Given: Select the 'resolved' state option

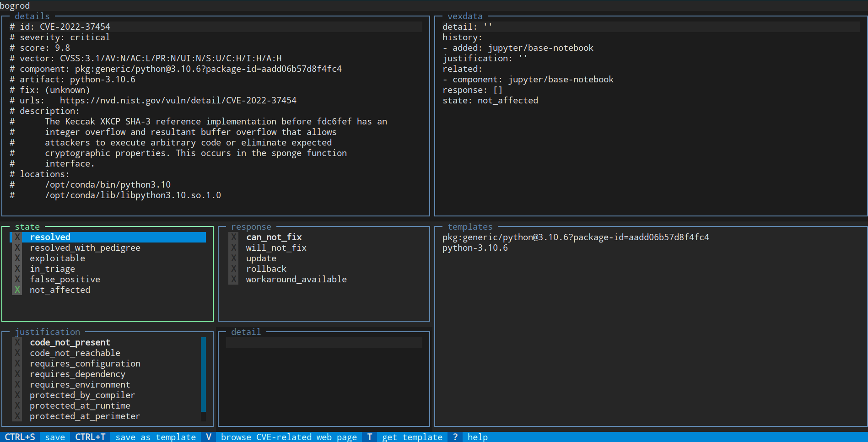Looking at the screenshot, I should [50, 237].
